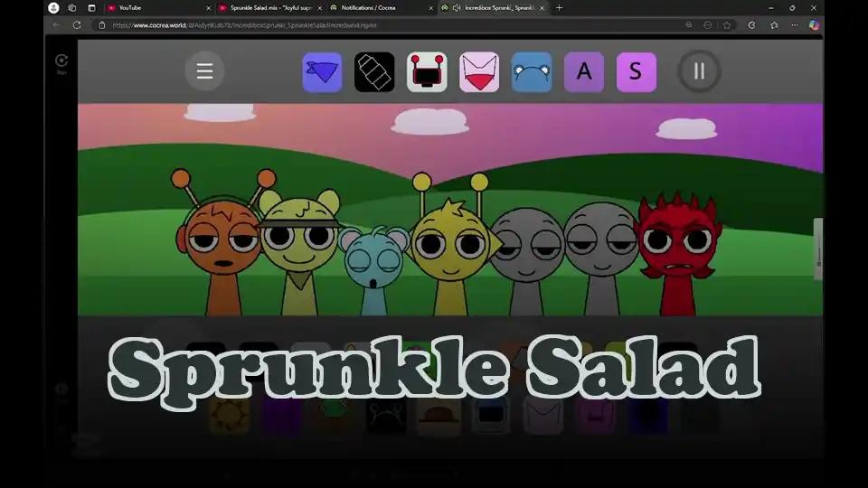Pick the dimmed yellow sun icon
This screenshot has width=868, height=488.
point(229,416)
